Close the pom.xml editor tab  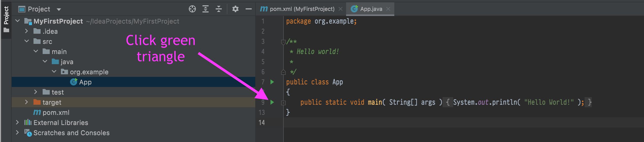tap(341, 9)
